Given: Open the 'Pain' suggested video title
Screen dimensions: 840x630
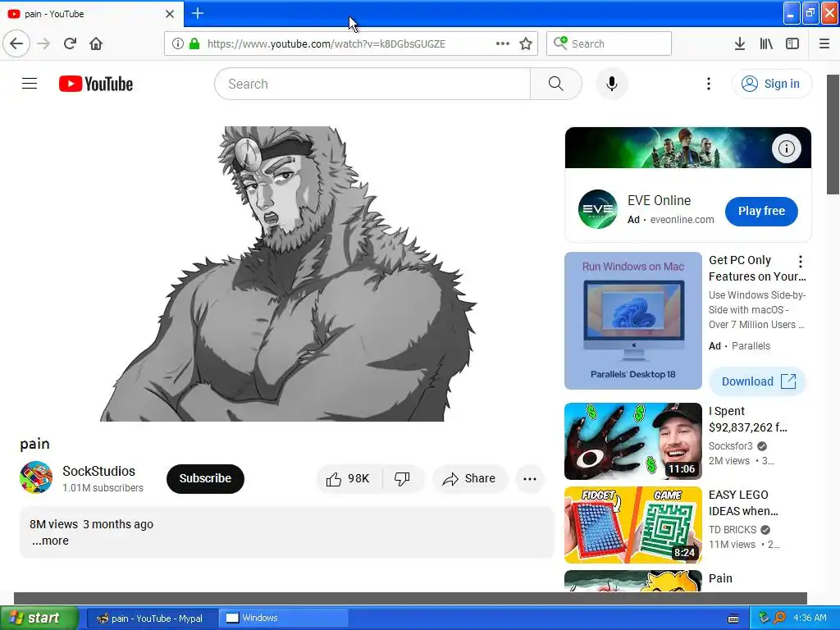Looking at the screenshot, I should [x=720, y=578].
